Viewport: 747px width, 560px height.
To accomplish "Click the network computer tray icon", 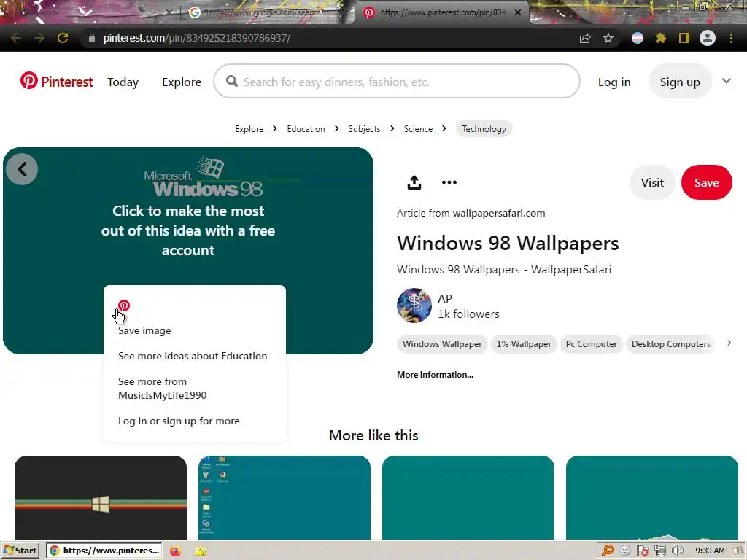I will click(x=659, y=551).
